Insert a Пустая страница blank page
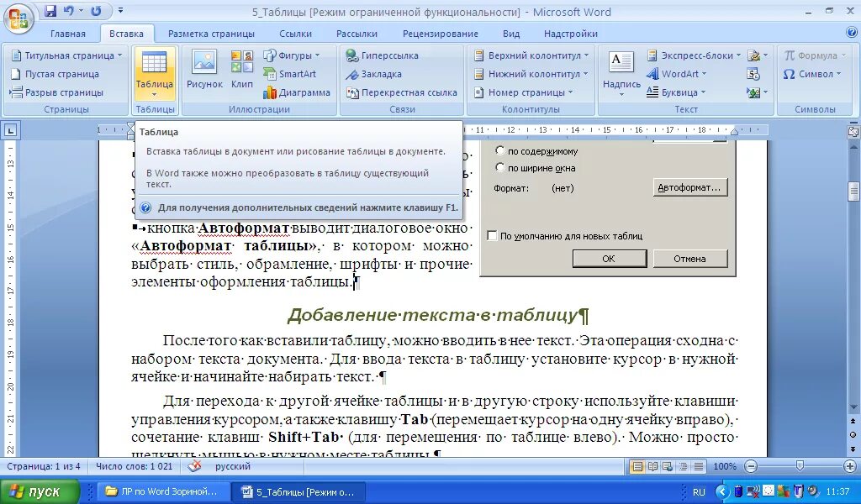The image size is (861, 504). click(55, 74)
